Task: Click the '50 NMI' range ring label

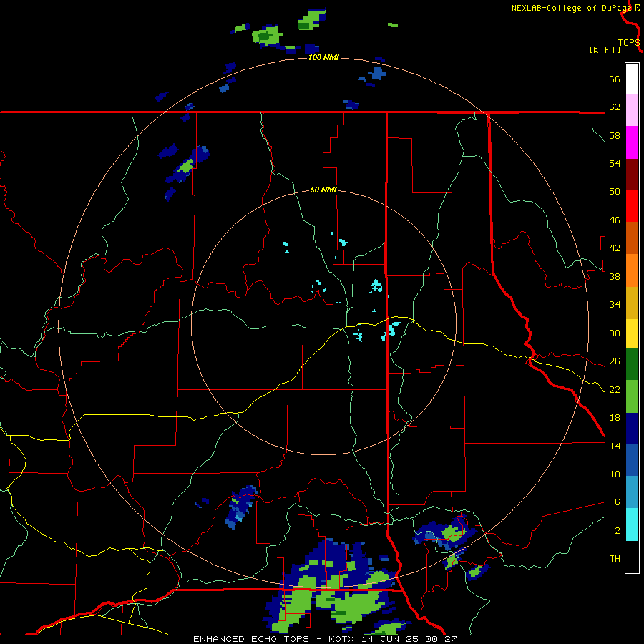Action: point(323,190)
